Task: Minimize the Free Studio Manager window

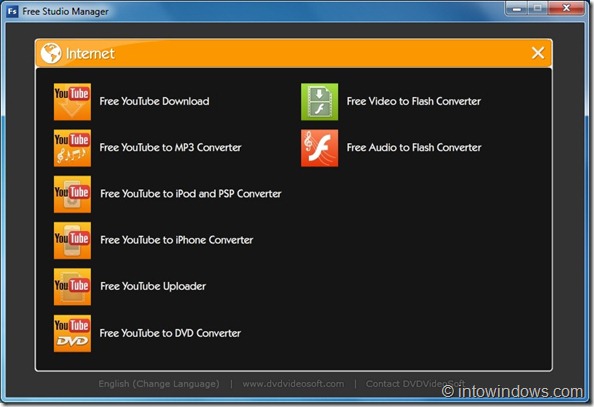Action: [x=517, y=8]
